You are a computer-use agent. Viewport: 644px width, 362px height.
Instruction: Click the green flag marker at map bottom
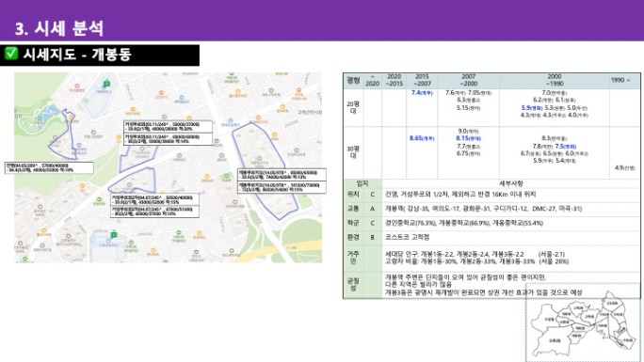(x=114, y=235)
